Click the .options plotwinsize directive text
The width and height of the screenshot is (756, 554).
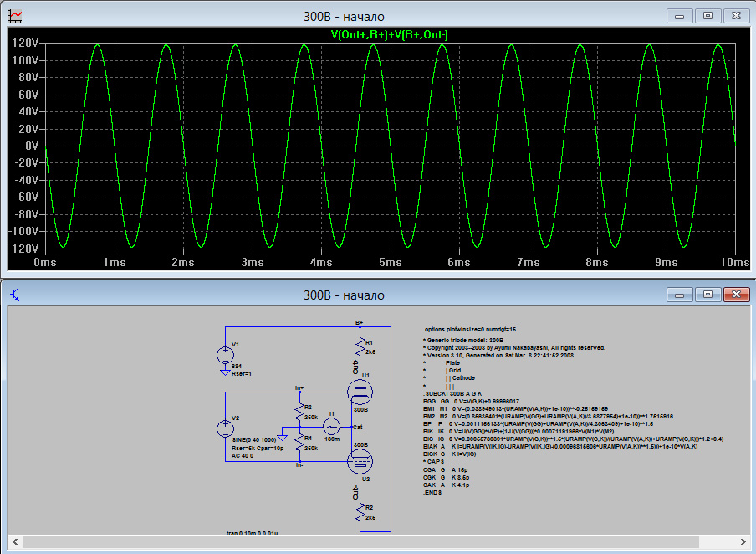coord(469,330)
